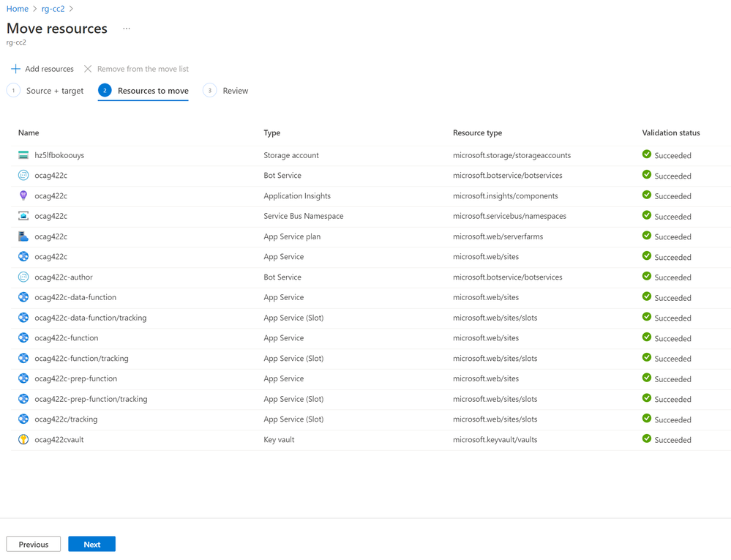Click the Storage account type cell
This screenshot has width=731, height=560.
tap(291, 155)
